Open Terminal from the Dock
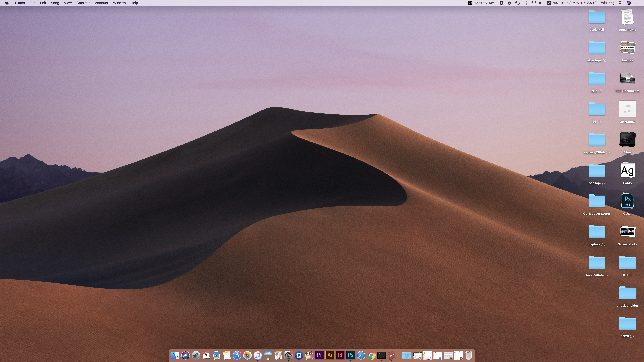This screenshot has height=362, width=644. pyautogui.click(x=381, y=355)
